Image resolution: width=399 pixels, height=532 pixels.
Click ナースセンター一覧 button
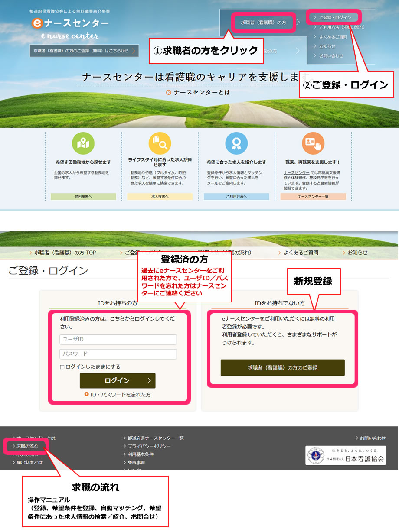[313, 196]
